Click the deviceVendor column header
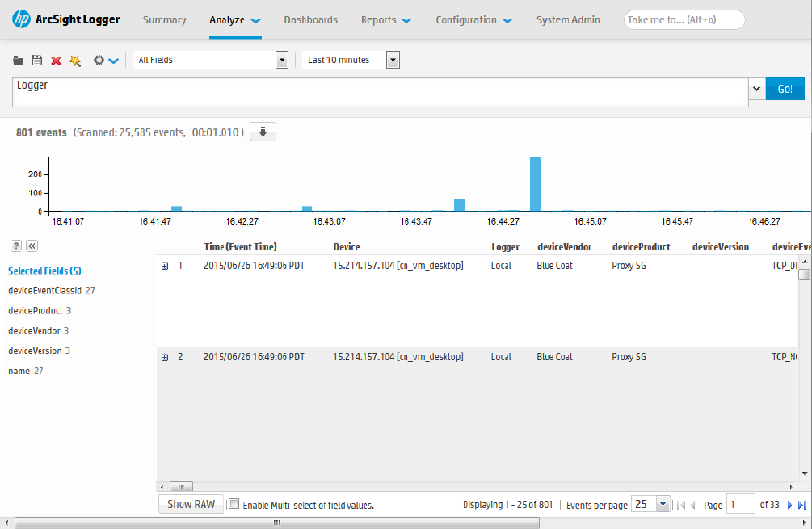 pos(565,247)
